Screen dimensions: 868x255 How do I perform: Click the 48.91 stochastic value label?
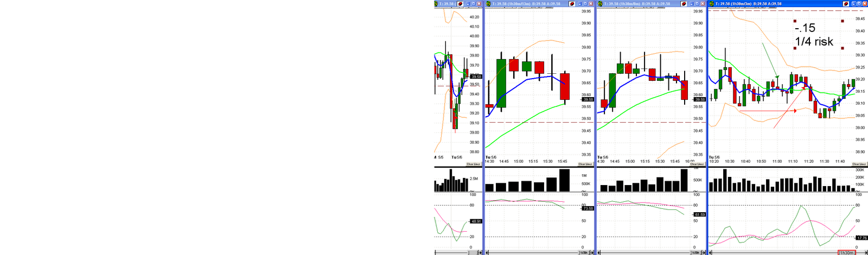476,221
